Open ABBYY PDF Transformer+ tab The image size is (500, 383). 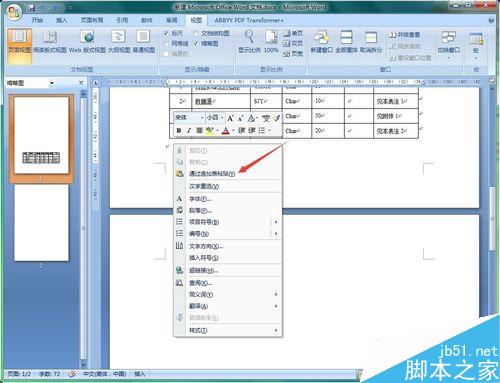point(249,20)
